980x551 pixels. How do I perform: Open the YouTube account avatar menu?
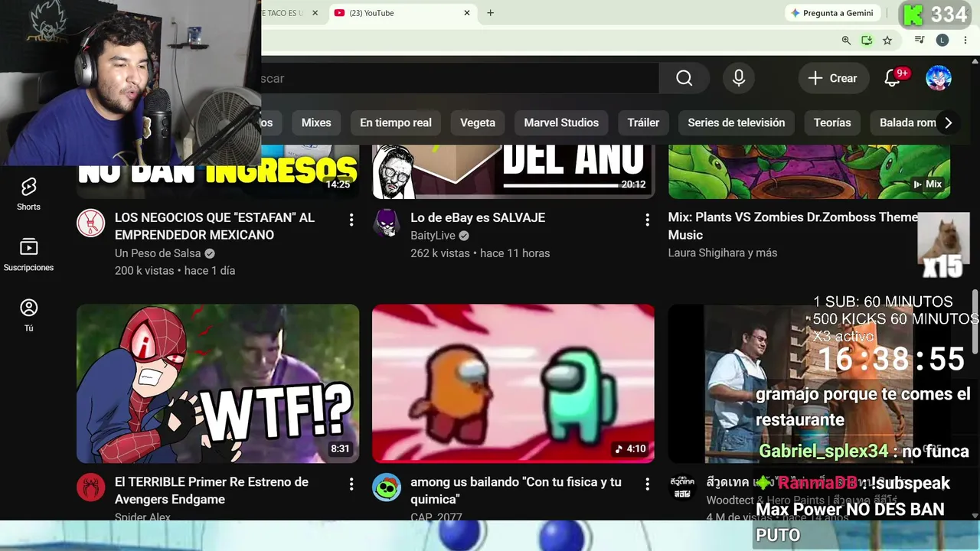[939, 78]
